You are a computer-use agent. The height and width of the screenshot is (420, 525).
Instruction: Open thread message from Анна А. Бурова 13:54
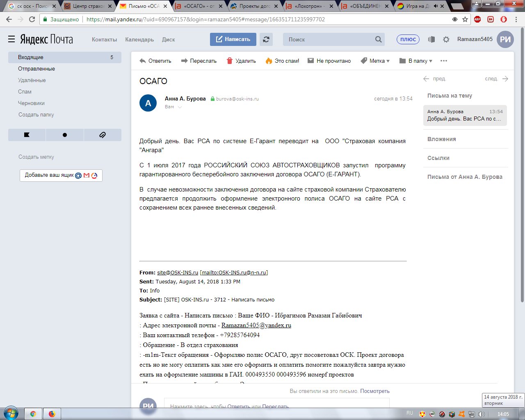click(465, 115)
